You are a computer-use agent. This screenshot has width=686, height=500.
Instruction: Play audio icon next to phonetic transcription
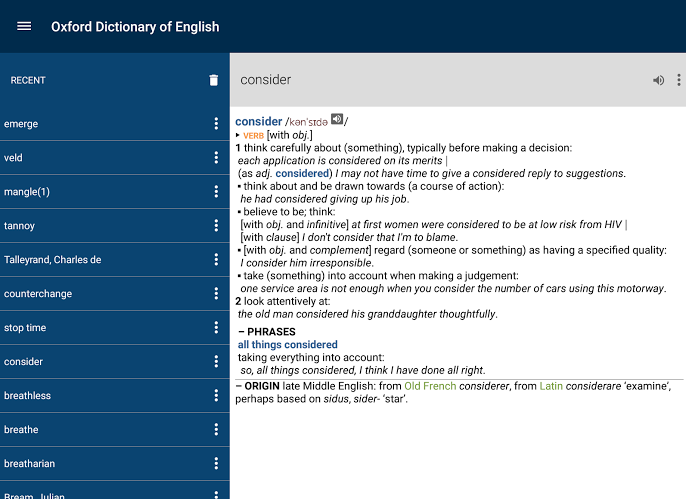coord(337,119)
